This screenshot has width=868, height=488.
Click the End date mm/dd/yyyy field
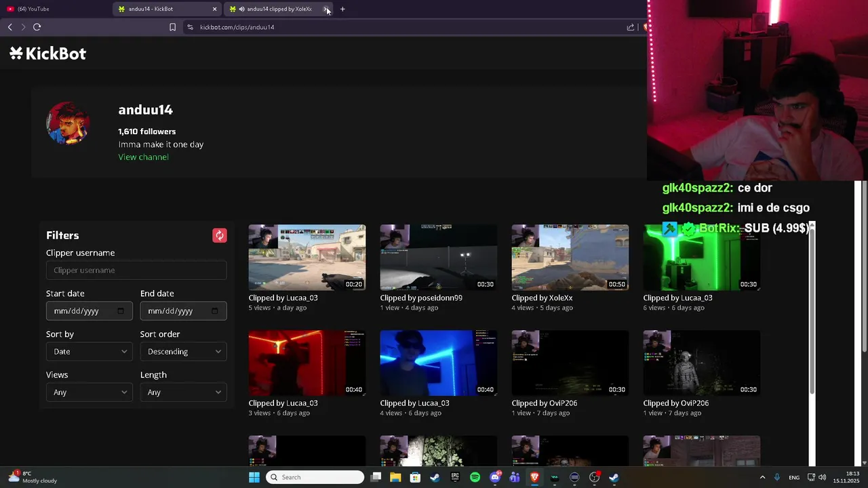(x=183, y=311)
